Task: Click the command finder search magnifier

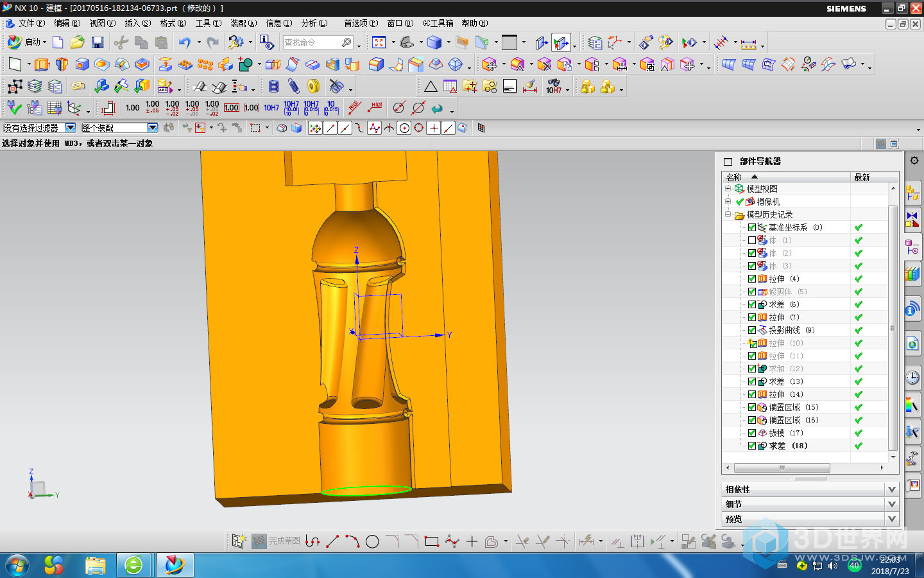Action: coord(346,42)
